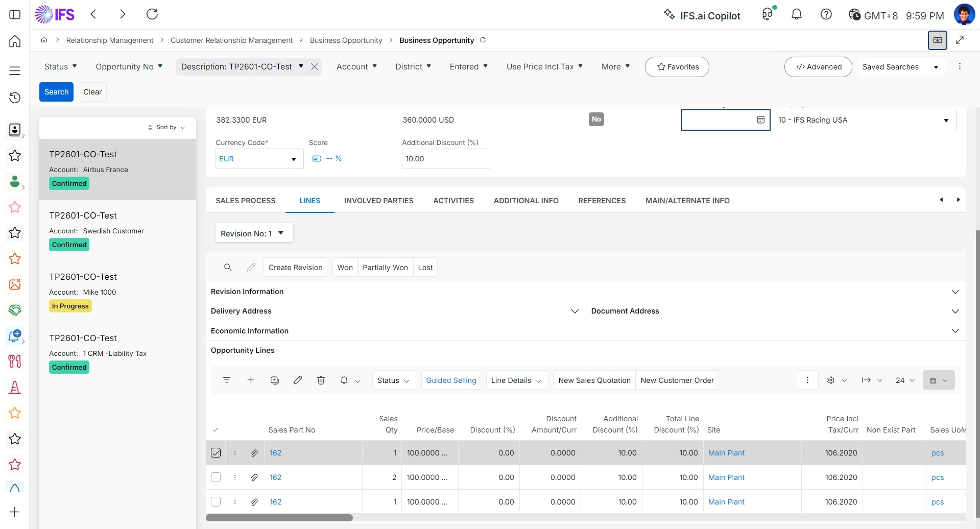Uncheck the first opportunity line checkbox
This screenshot has width=980, height=529.
point(216,453)
